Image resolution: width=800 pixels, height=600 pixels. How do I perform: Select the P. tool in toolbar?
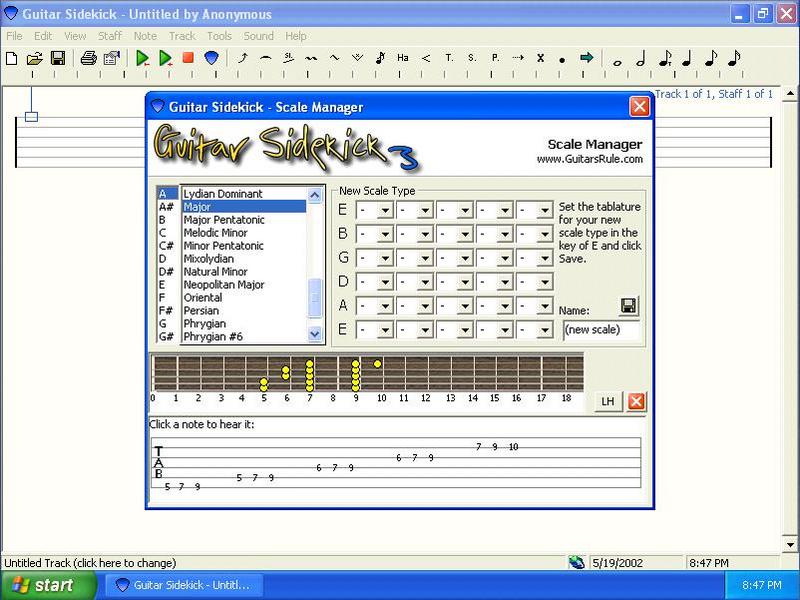pos(495,58)
